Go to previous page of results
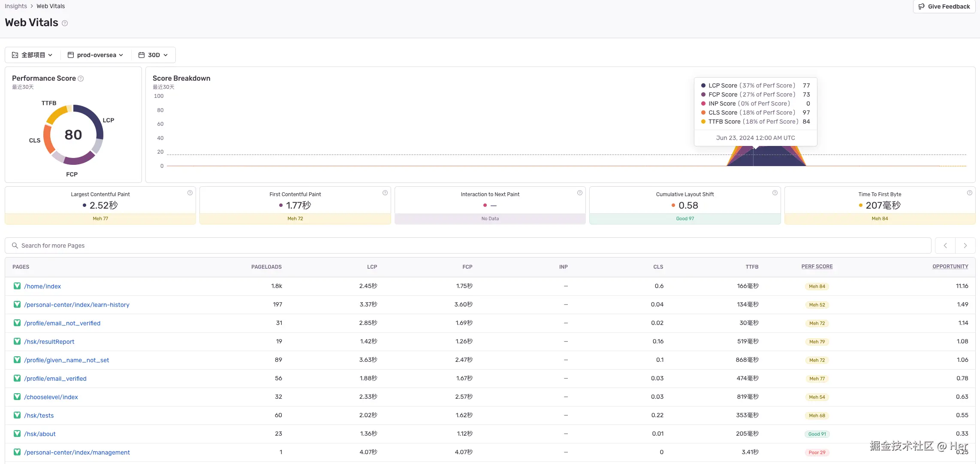980x464 pixels. tap(945, 246)
